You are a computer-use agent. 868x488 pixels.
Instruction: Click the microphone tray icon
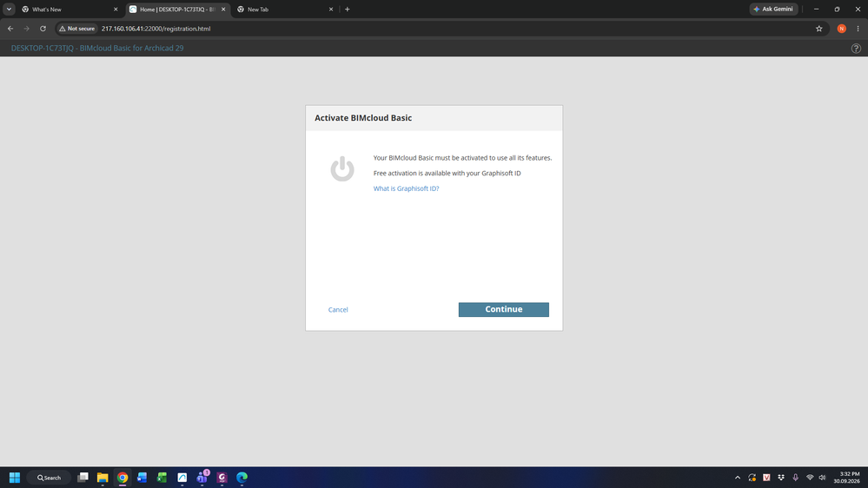[796, 478]
